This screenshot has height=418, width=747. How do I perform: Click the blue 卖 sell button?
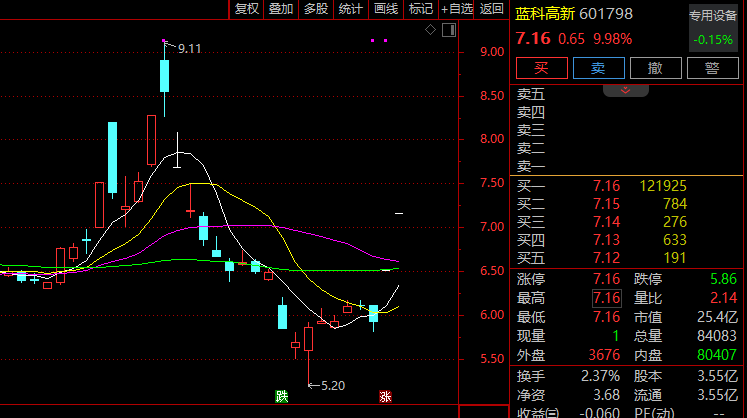(x=598, y=68)
